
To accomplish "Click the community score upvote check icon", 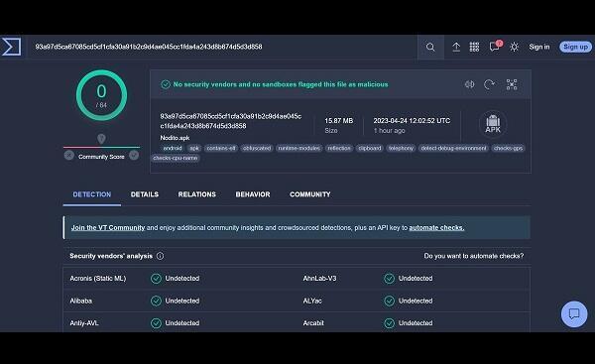I will [134, 156].
